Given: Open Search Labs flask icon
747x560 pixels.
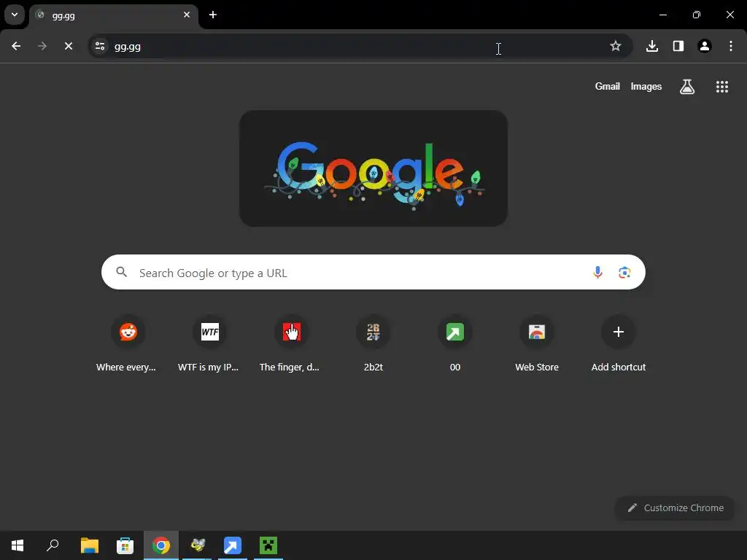Looking at the screenshot, I should [687, 87].
